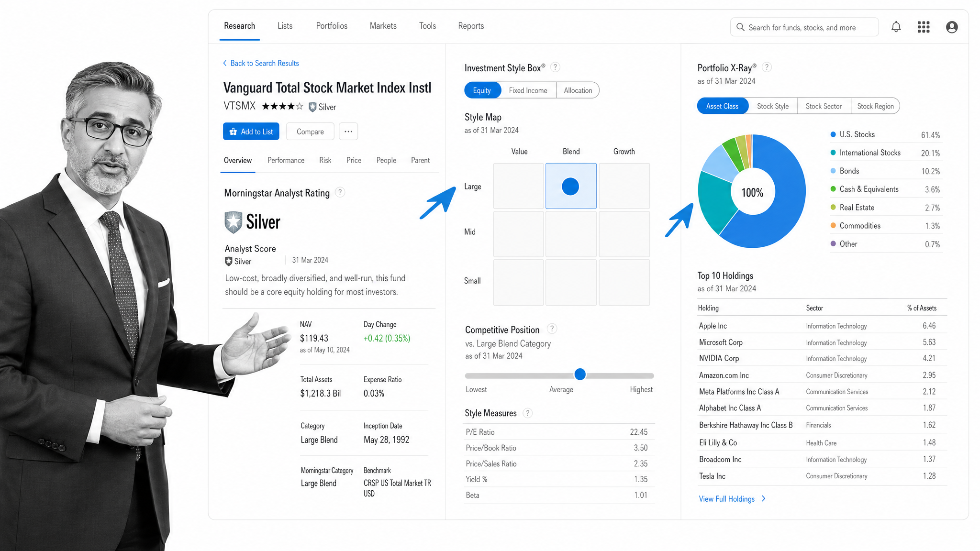Click Meta Platforms Inc Class A holding

[x=739, y=392]
